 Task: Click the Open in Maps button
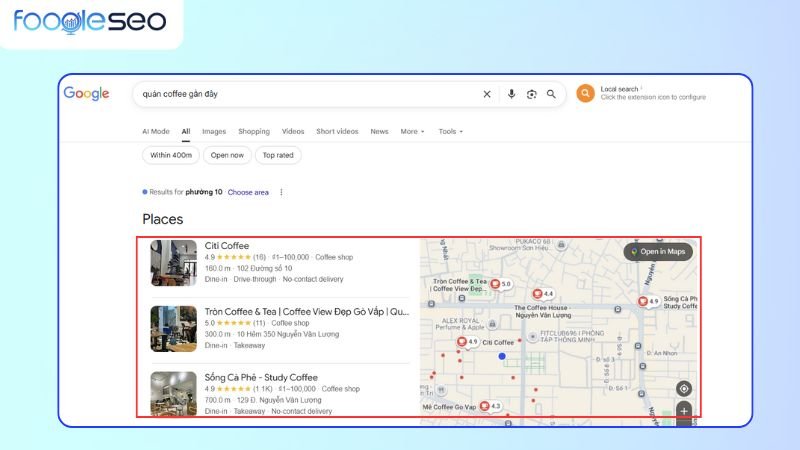point(658,252)
